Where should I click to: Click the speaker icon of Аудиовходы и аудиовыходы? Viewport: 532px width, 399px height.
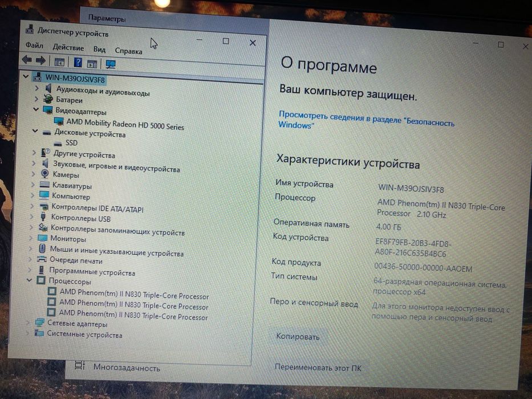pyautogui.click(x=48, y=88)
